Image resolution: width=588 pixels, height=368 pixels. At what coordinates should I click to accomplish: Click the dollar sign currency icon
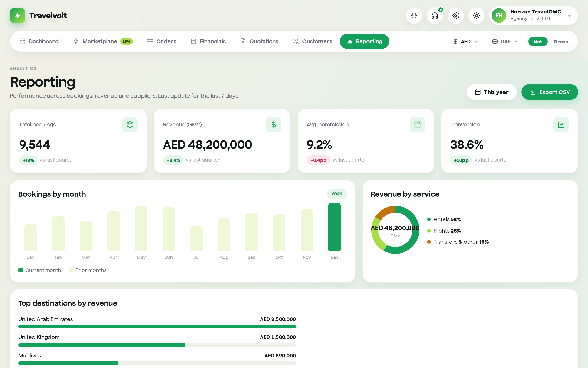pos(455,42)
